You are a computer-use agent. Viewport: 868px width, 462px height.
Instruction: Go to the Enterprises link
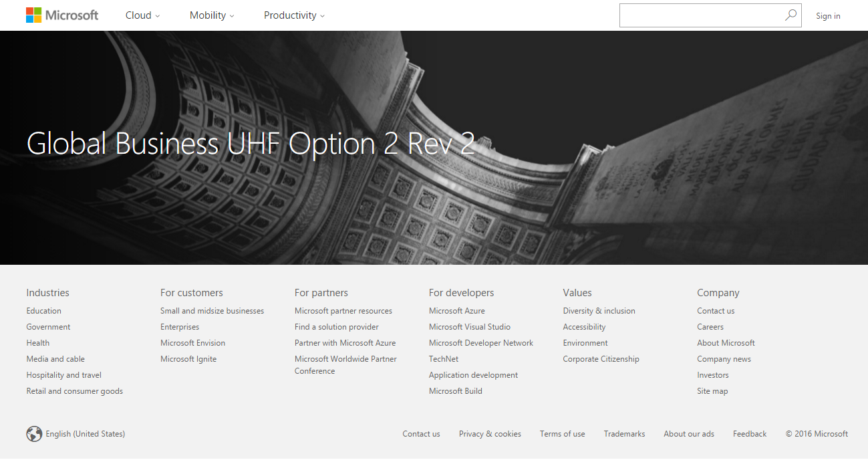(180, 327)
